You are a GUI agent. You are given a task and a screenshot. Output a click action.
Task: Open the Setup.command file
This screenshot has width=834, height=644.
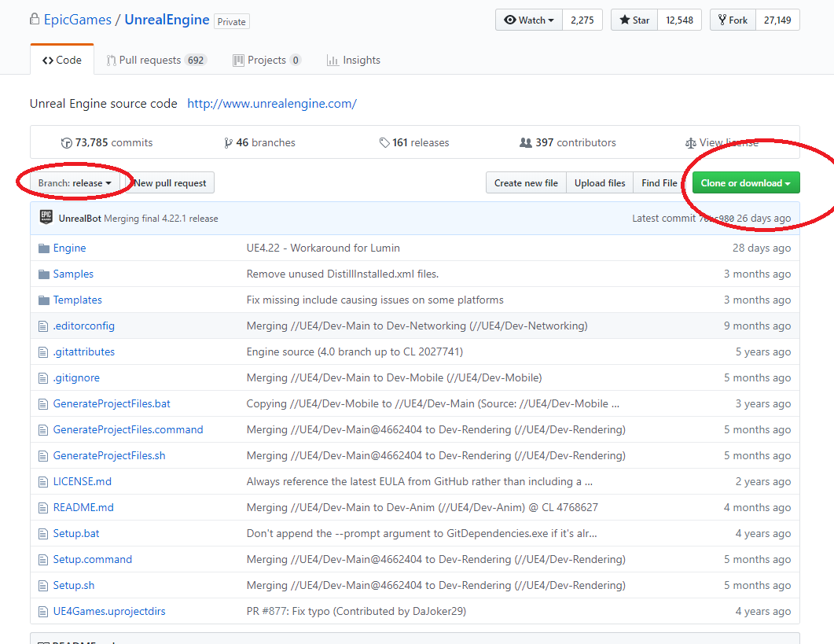(92, 559)
